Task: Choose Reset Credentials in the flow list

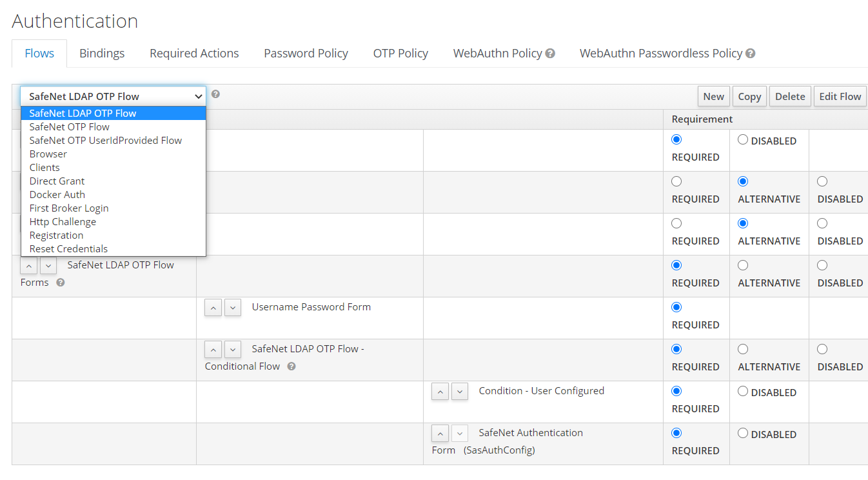Action: pos(68,249)
